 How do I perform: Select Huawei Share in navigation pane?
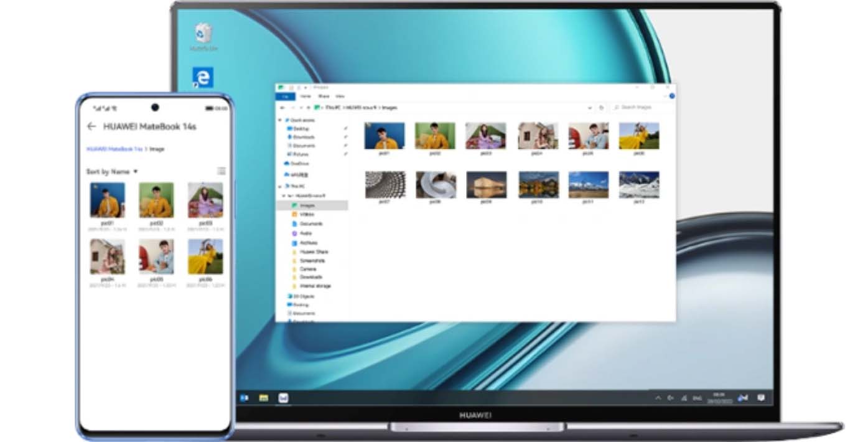[314, 252]
